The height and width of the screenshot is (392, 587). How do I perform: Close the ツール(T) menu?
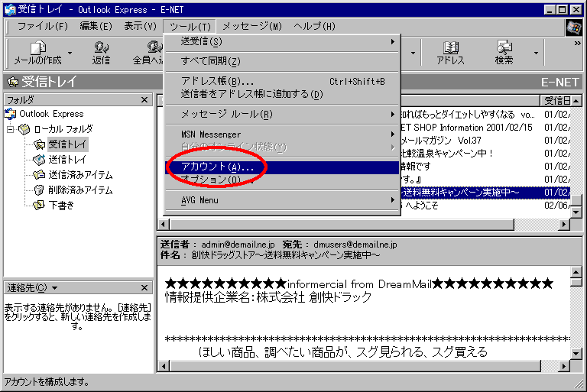tap(190, 26)
